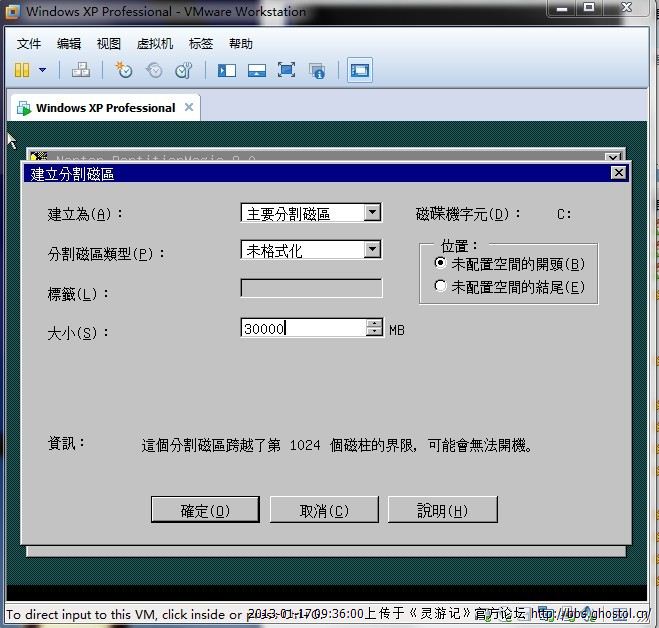The height and width of the screenshot is (628, 659).
Task: Open the 文件 menu
Action: 29,44
